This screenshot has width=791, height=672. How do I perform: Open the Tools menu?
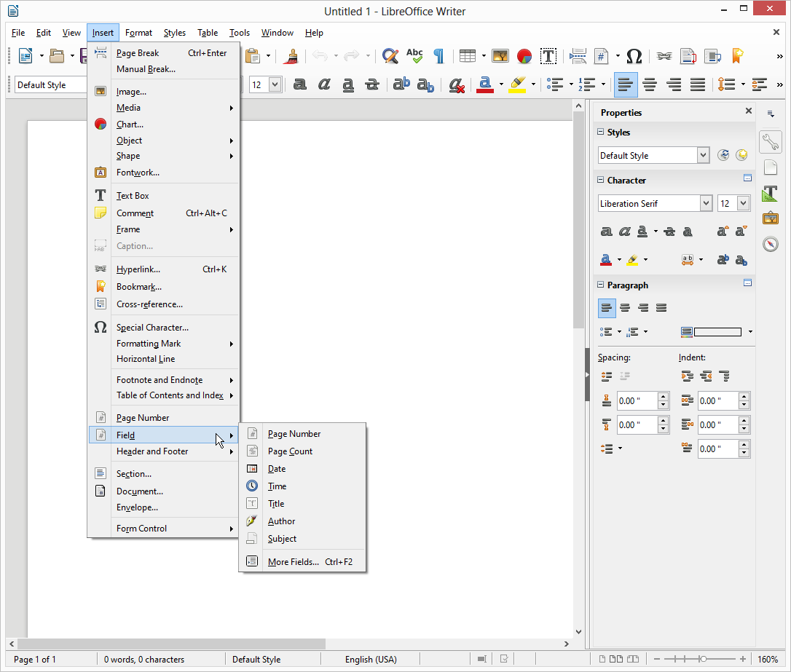[240, 32]
